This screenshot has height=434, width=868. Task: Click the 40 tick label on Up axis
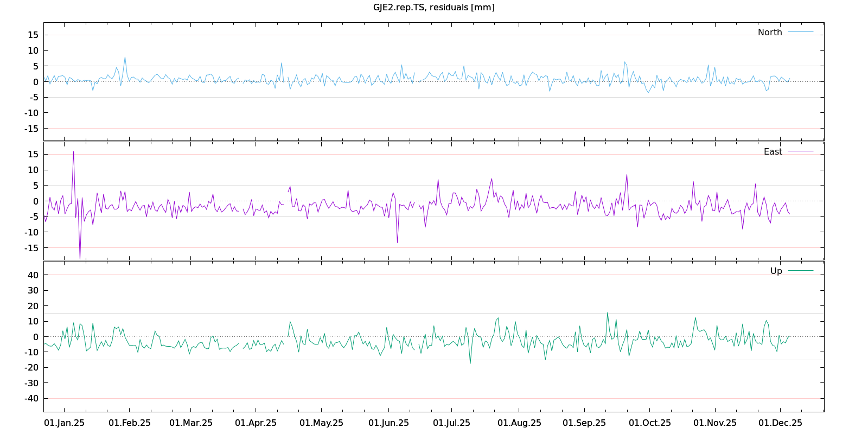click(33, 275)
